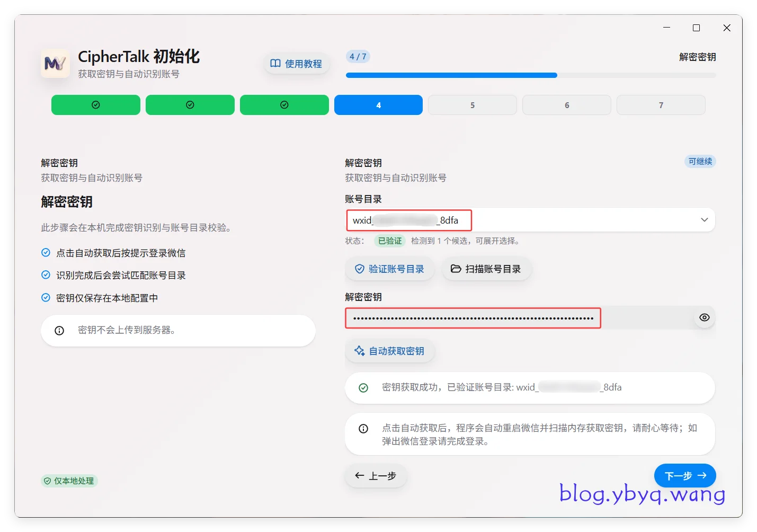
Task: Click the right arrow icon in 下一步
Action: point(702,475)
